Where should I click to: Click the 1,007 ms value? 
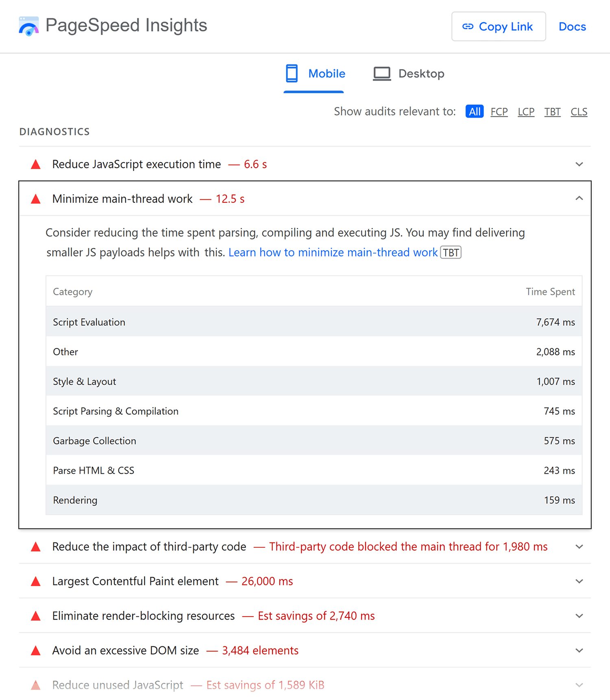tap(556, 382)
